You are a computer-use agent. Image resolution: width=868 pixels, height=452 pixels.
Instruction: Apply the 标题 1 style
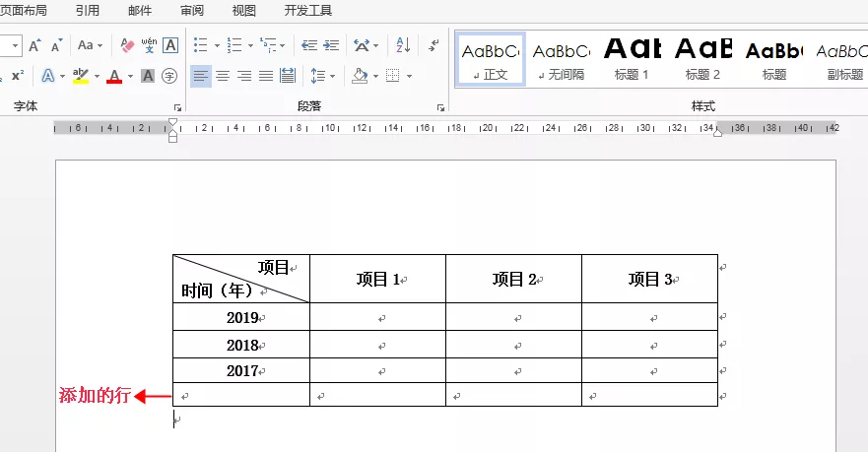pyautogui.click(x=633, y=59)
